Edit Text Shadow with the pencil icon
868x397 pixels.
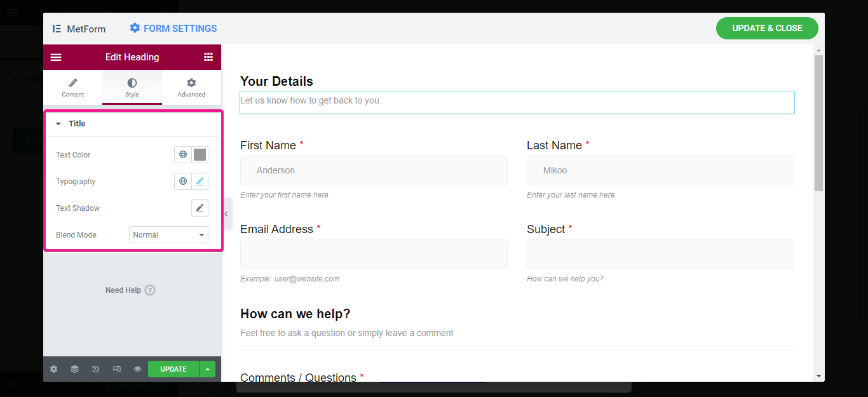pyautogui.click(x=200, y=208)
